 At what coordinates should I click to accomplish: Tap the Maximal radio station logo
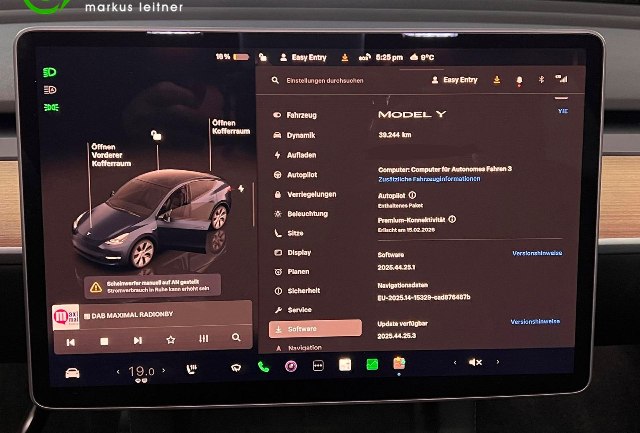pyautogui.click(x=66, y=317)
